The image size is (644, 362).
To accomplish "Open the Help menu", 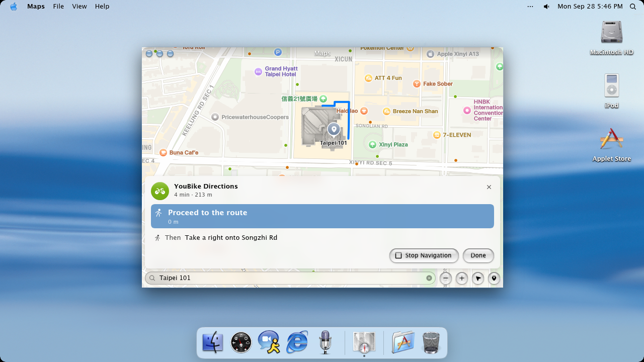I will point(102,7).
